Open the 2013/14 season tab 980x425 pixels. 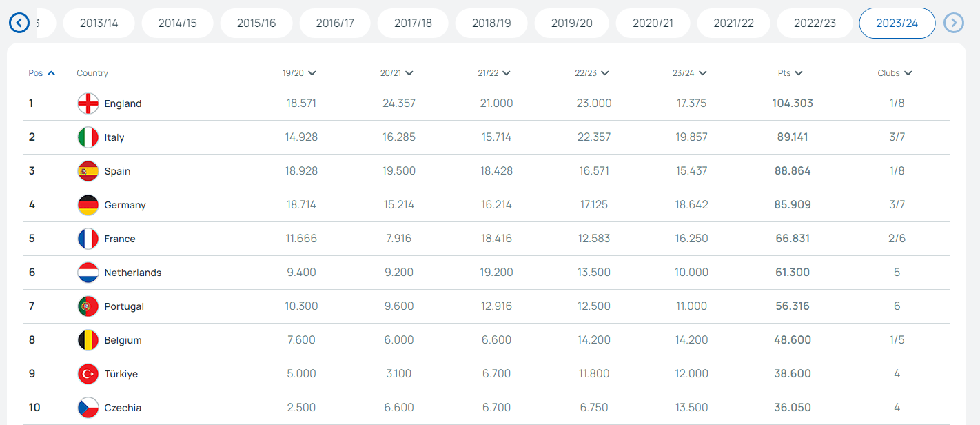click(99, 23)
